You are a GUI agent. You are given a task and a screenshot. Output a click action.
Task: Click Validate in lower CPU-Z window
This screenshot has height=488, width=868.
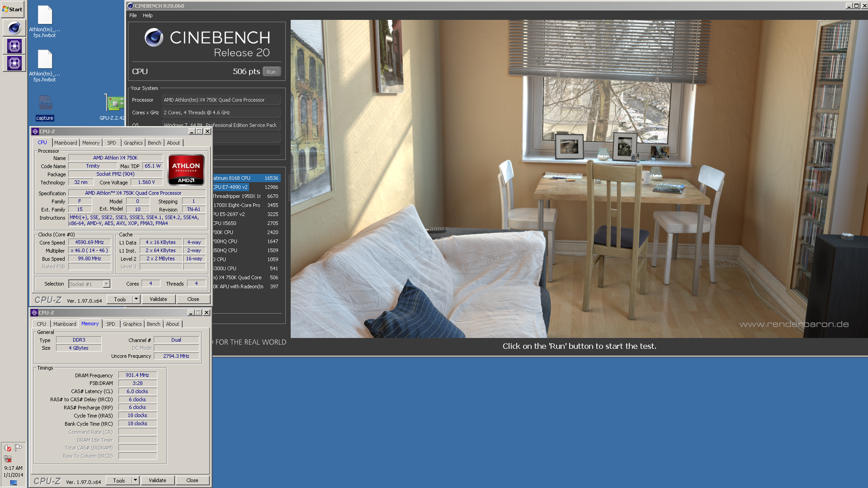[158, 480]
